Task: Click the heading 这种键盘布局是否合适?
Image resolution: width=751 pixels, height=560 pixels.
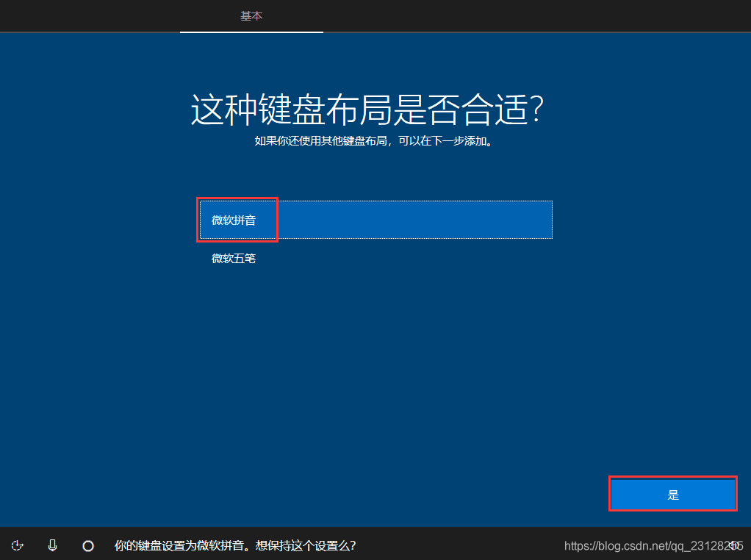Action: (x=367, y=110)
